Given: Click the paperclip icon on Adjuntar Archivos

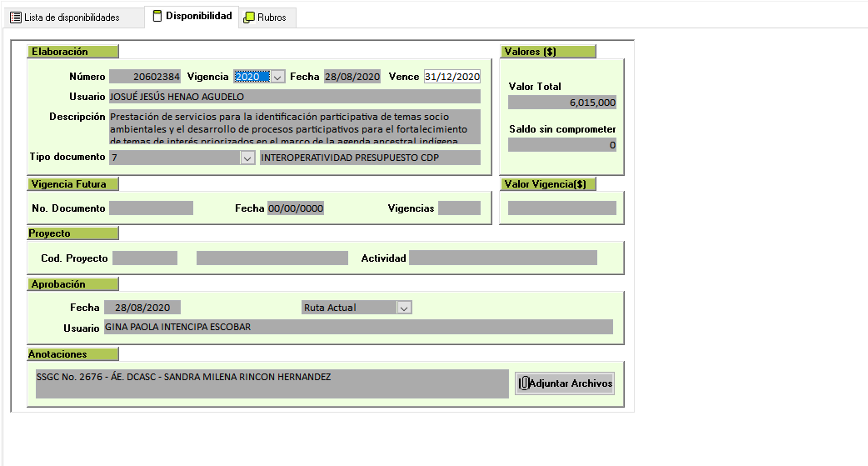Looking at the screenshot, I should 524,383.
